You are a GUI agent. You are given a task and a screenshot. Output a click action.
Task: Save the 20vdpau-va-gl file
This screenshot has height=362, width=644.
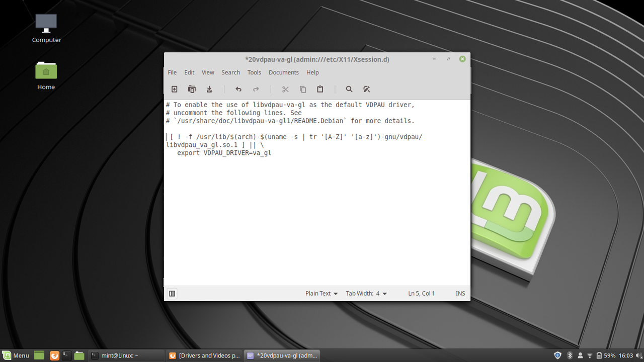pos(209,89)
